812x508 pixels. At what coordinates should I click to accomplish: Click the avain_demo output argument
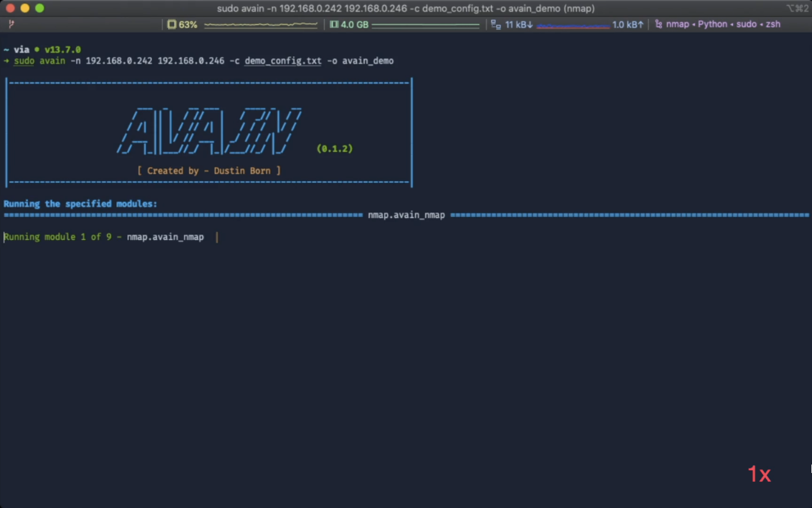[x=368, y=61]
